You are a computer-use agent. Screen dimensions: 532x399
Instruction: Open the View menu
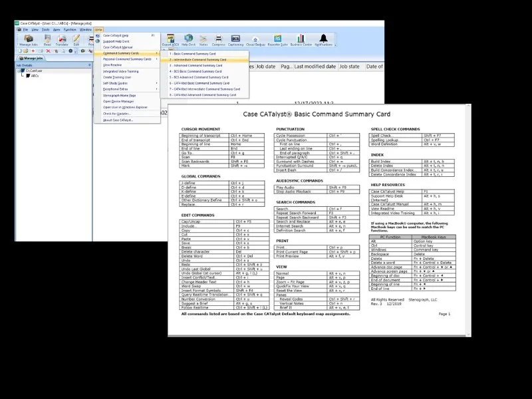35,29
